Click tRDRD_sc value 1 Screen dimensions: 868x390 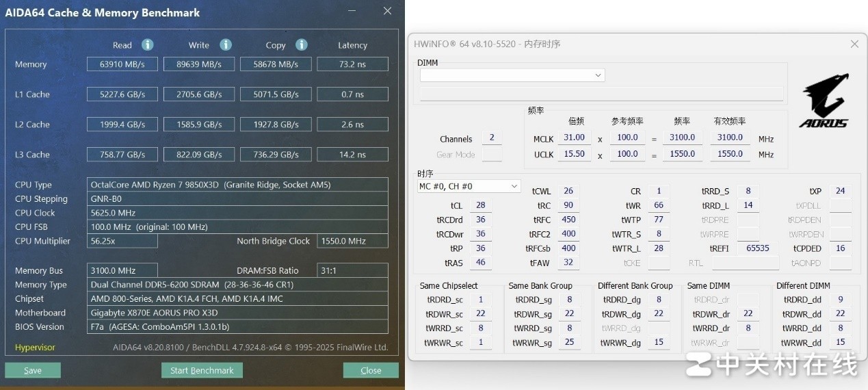pos(481,300)
